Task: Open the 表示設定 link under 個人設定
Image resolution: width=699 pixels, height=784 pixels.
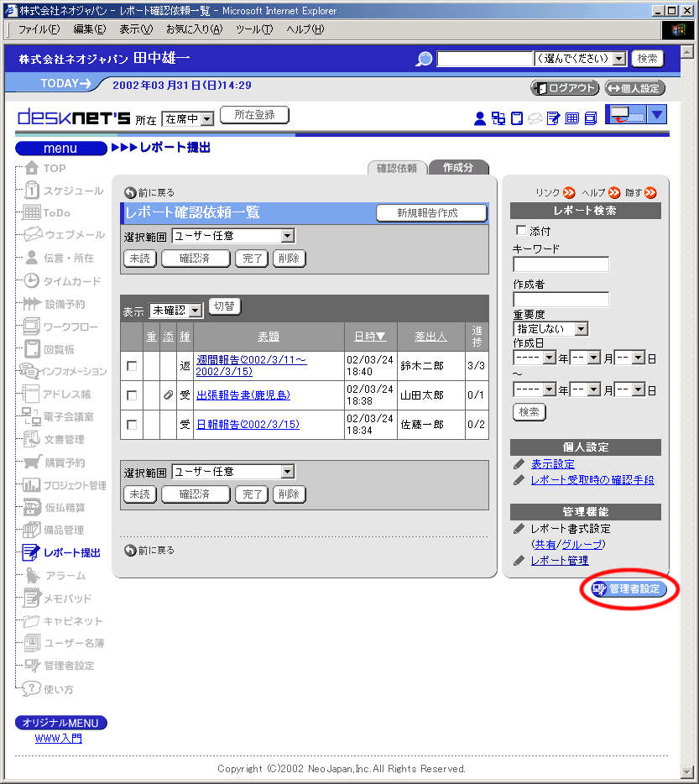Action: point(552,464)
